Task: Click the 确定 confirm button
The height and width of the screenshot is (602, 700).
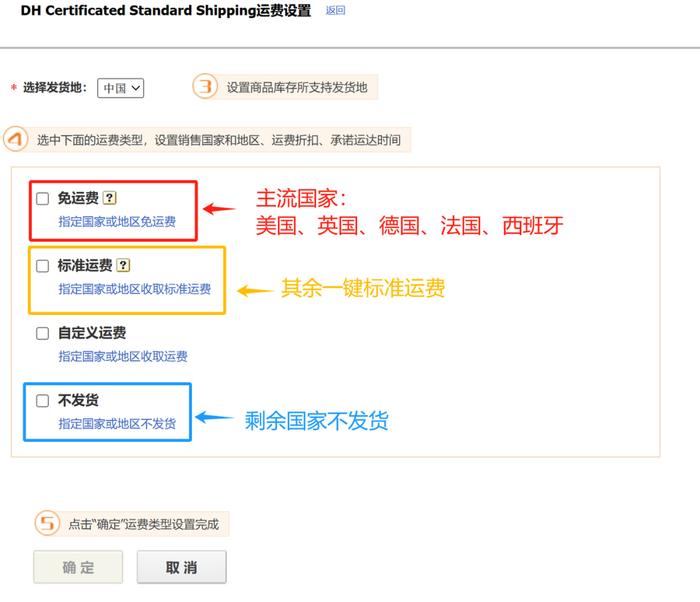Action: pos(78,566)
